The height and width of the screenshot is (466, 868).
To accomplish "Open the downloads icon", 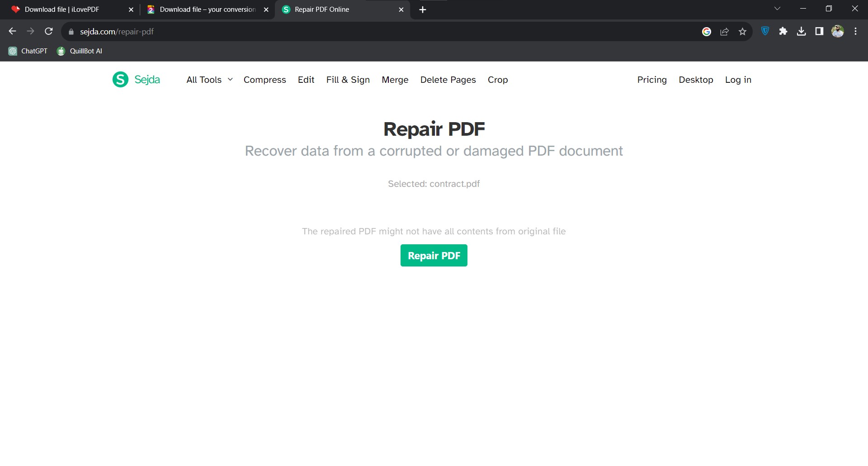I will (x=802, y=31).
